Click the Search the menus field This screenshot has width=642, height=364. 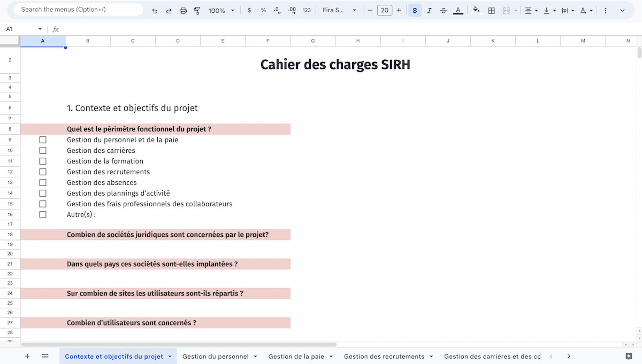tap(78, 10)
